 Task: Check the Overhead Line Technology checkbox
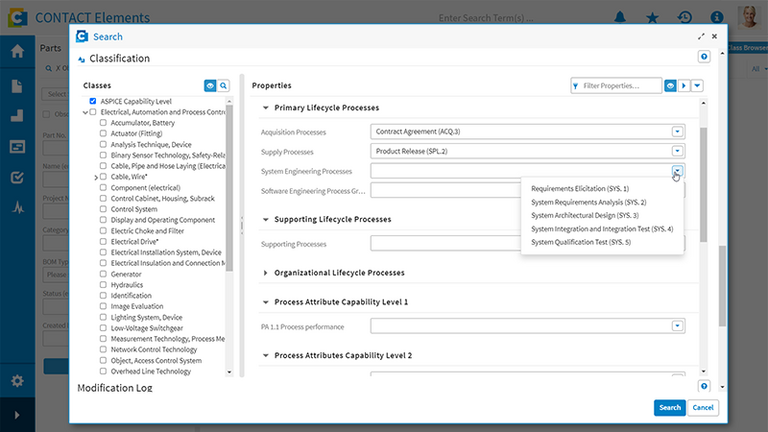point(103,371)
